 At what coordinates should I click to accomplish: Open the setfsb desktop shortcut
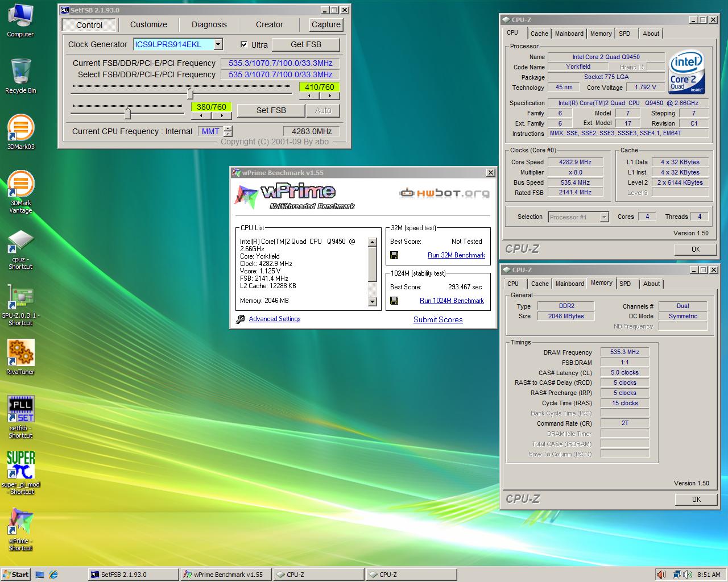click(20, 417)
